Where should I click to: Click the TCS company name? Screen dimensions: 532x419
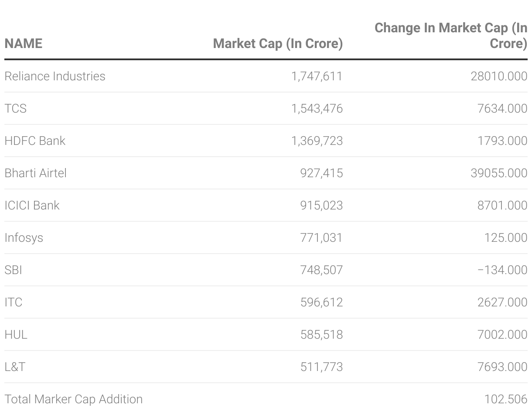pyautogui.click(x=16, y=108)
